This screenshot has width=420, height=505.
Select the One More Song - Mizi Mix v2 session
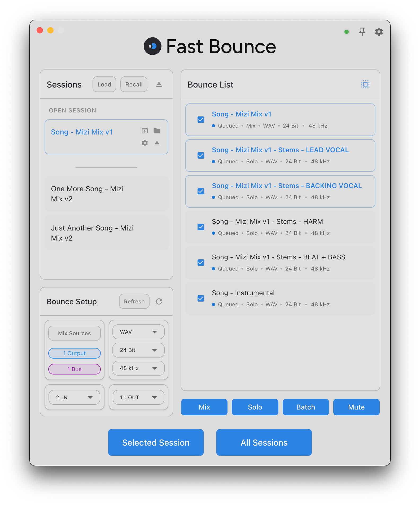106,194
